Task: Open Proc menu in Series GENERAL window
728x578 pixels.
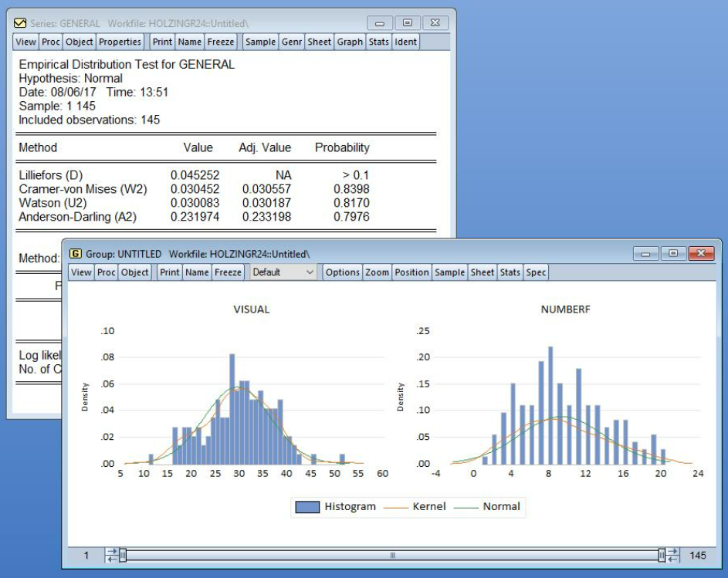Action: coord(51,42)
